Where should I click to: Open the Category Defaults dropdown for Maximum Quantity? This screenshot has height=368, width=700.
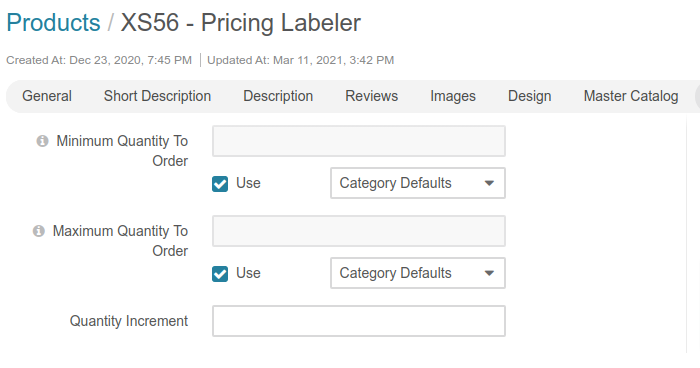[418, 273]
